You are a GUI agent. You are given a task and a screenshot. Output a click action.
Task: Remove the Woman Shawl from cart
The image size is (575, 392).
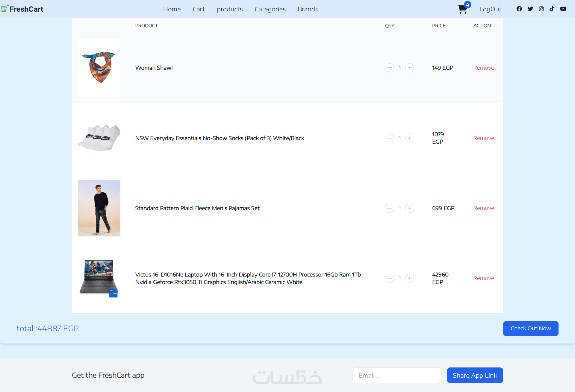pyautogui.click(x=483, y=68)
